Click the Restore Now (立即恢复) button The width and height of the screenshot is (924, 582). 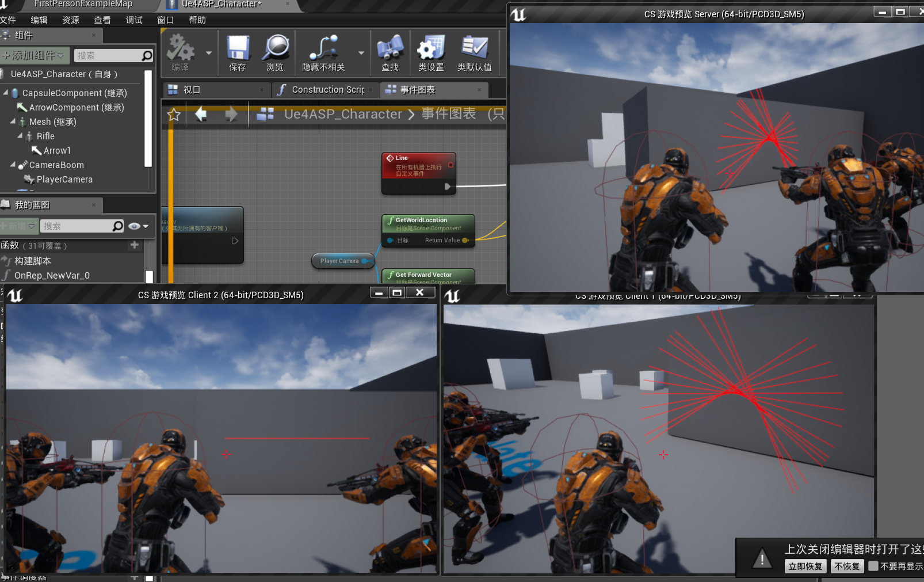coord(805,566)
